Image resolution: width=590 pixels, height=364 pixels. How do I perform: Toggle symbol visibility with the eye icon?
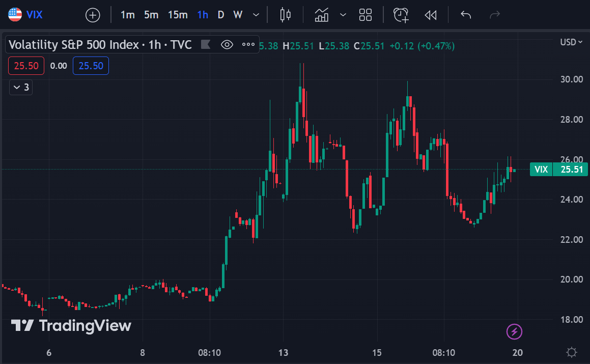(227, 45)
